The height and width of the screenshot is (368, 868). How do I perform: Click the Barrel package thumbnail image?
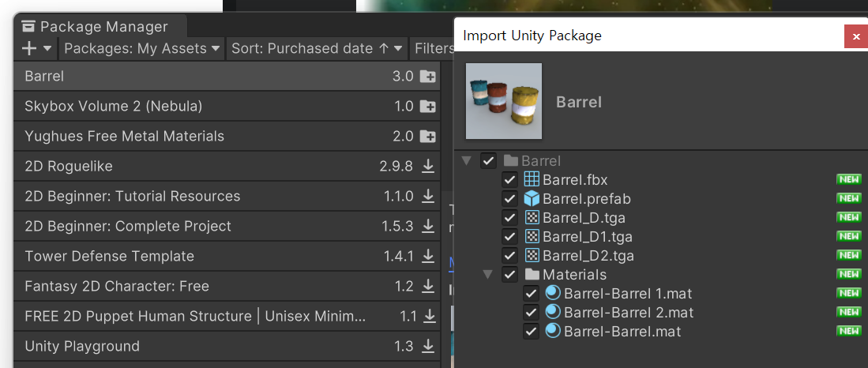(504, 101)
